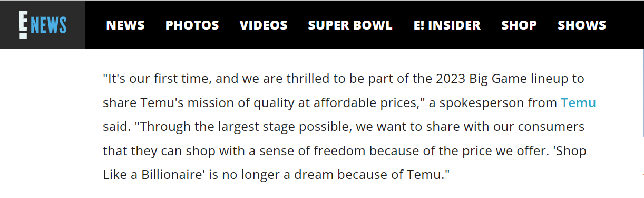Click the word "freedom" in the article
644x198 pixels.
pyautogui.click(x=339, y=152)
